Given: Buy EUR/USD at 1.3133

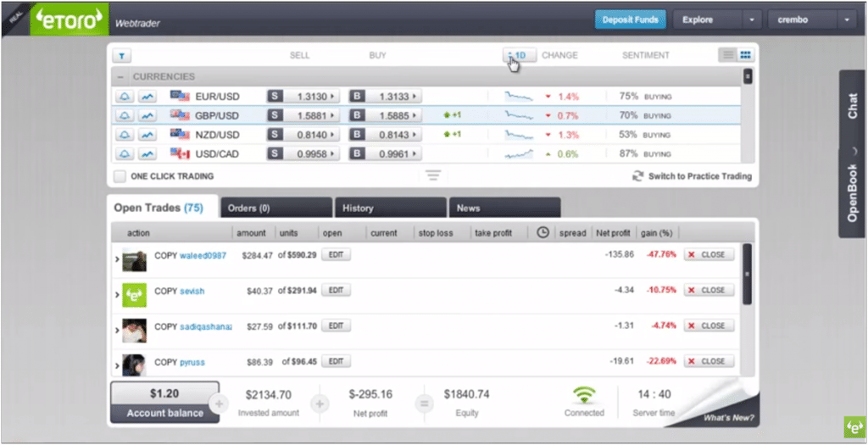Looking at the screenshot, I should coord(386,97).
